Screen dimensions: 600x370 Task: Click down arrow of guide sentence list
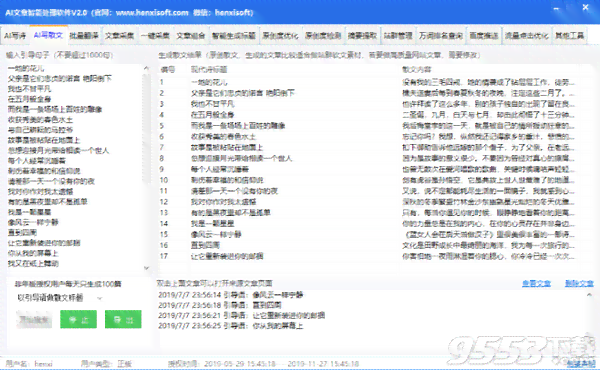(147, 268)
